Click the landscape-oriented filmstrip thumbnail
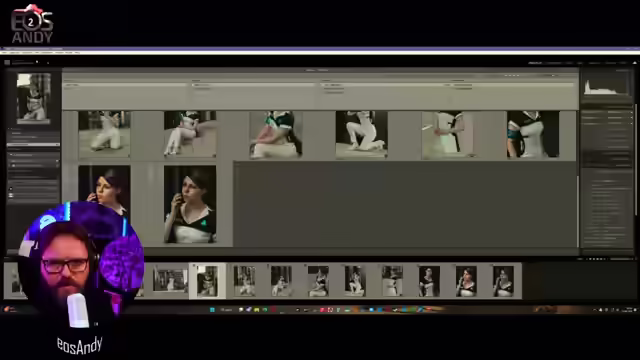Screen dimensions: 640x360 (170, 280)
